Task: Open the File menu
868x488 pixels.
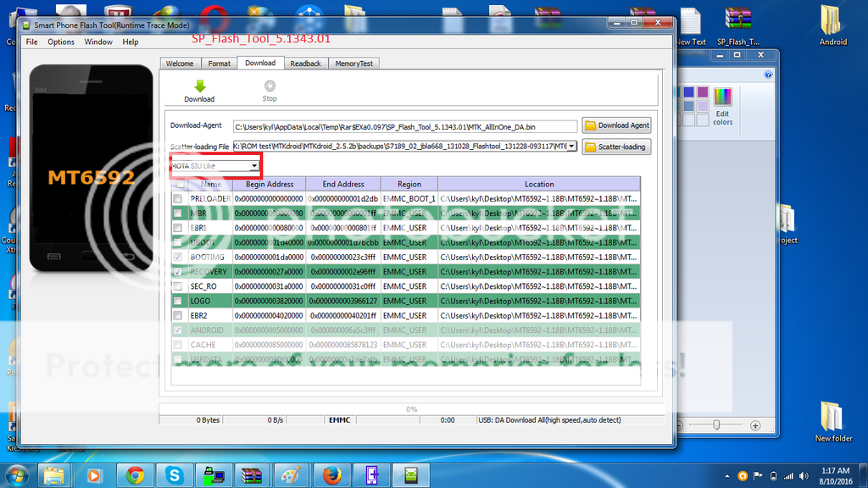Action: pos(31,42)
